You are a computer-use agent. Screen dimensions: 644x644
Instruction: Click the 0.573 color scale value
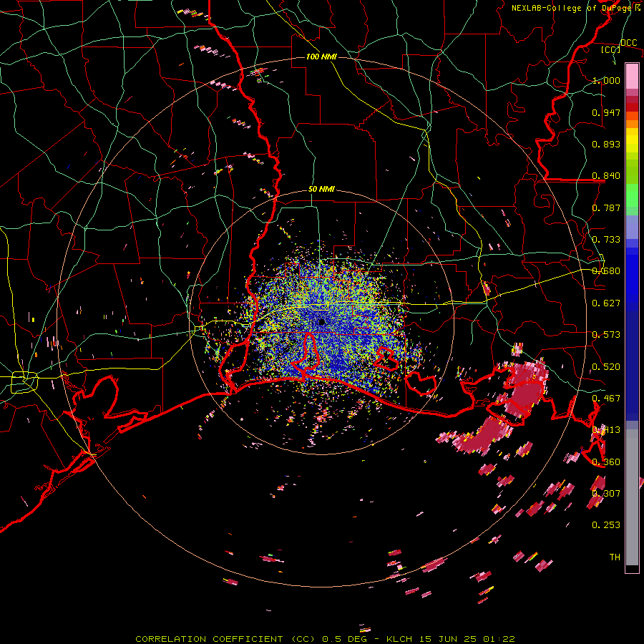(606, 335)
